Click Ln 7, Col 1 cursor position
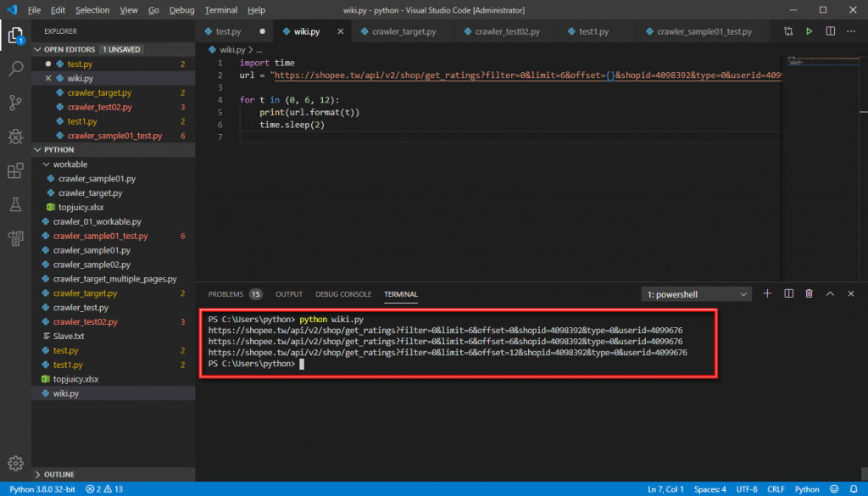868x496 pixels. tap(665, 489)
